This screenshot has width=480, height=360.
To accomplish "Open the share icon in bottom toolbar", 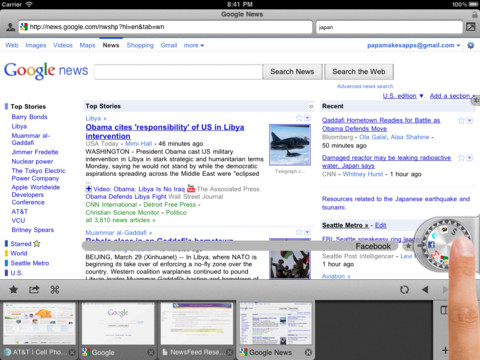I will click(34, 289).
